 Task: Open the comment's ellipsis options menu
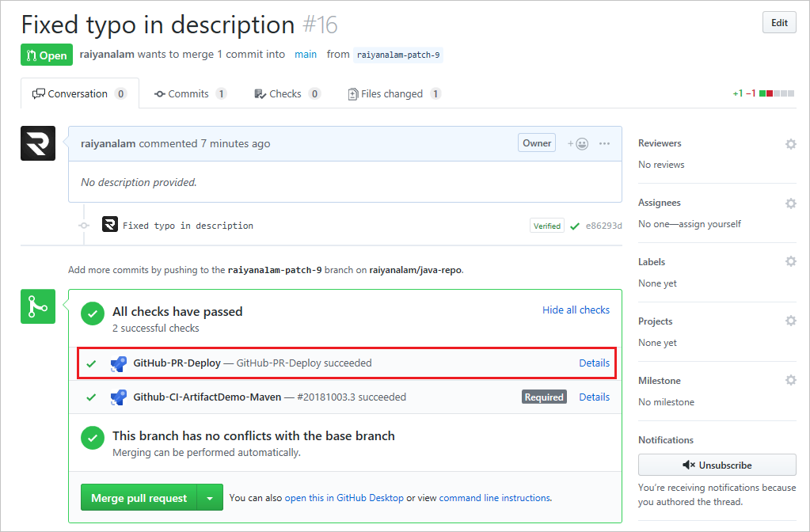pos(604,143)
